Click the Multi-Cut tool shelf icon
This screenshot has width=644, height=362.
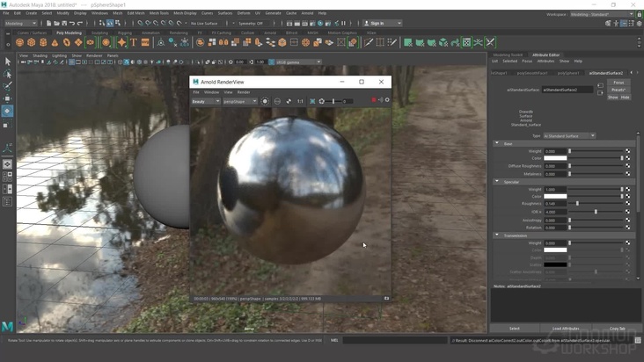point(369,42)
